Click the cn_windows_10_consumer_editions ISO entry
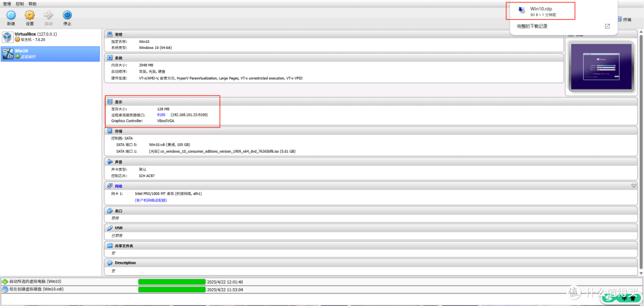 point(222,151)
